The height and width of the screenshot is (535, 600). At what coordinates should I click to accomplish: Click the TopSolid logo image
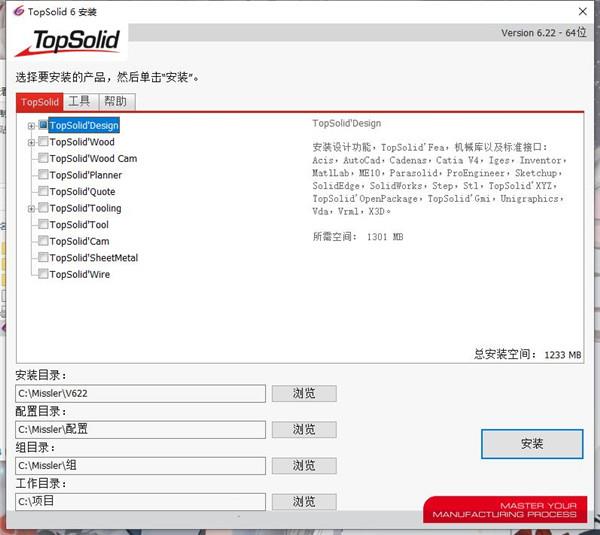tap(68, 42)
